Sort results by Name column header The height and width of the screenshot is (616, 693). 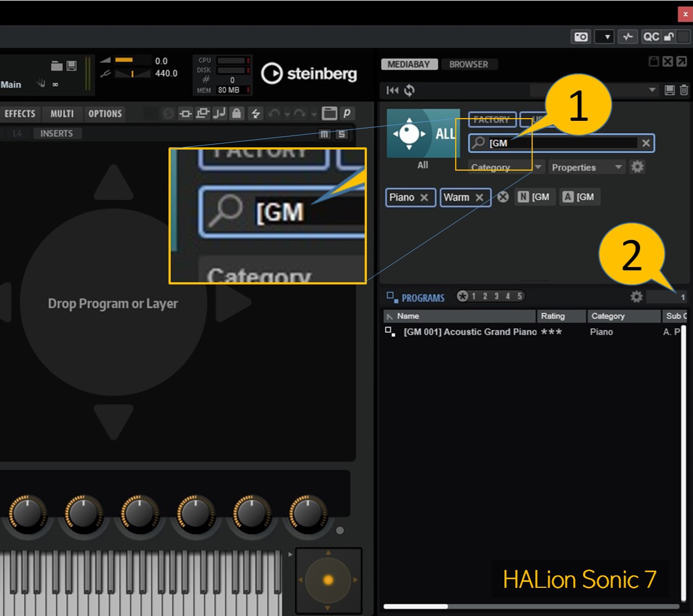click(x=460, y=316)
